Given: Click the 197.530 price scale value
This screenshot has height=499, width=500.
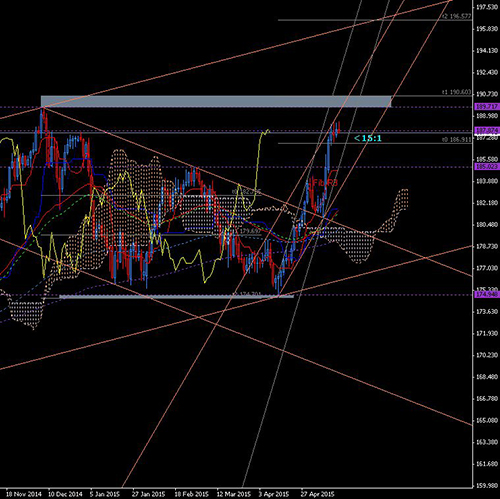Looking at the screenshot, I should click(487, 7).
